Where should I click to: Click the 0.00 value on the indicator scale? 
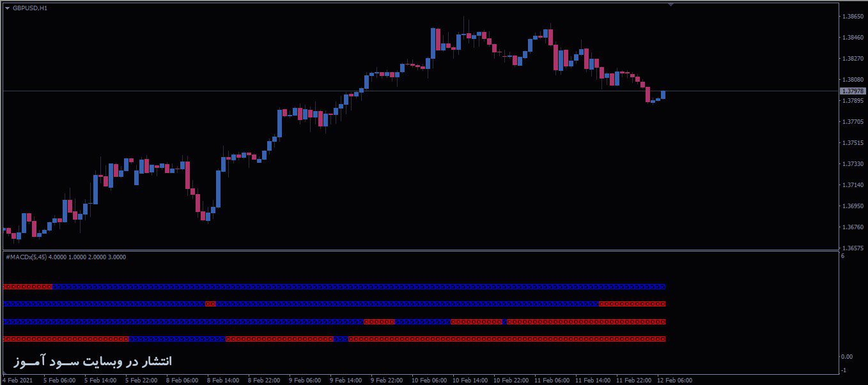click(846, 356)
